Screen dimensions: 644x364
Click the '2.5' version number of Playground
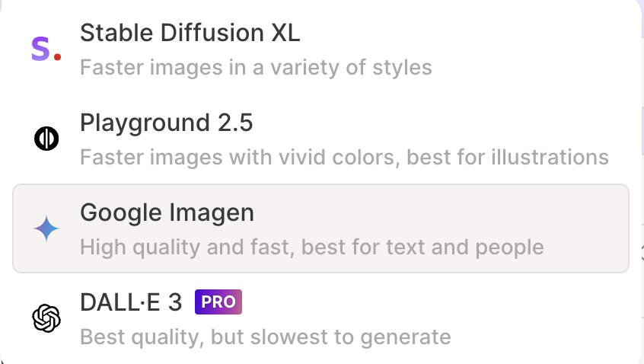235,123
